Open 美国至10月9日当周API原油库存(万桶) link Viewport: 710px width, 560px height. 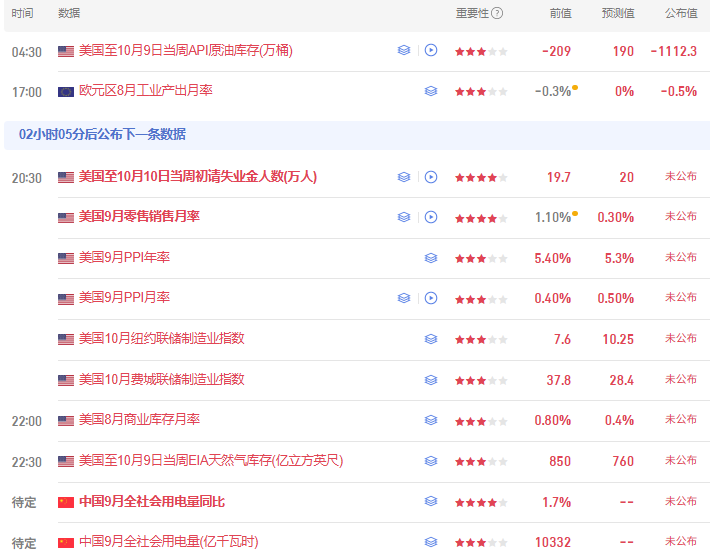[186, 50]
